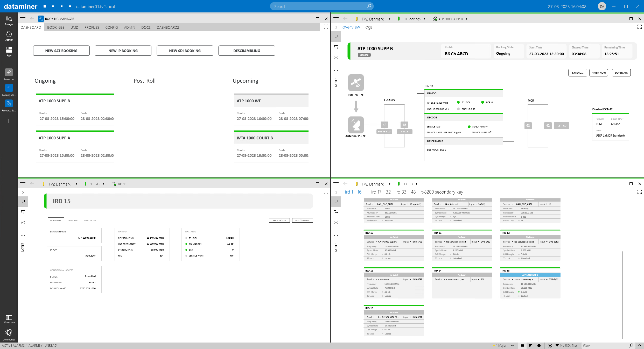Click the EXTEND... button

tap(578, 73)
